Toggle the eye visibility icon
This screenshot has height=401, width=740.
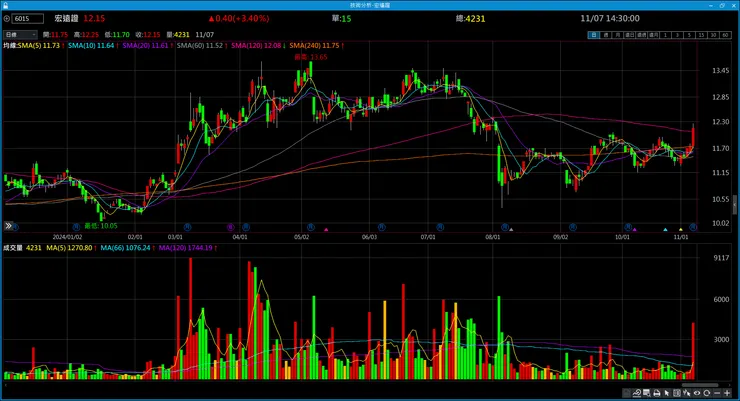697,393
